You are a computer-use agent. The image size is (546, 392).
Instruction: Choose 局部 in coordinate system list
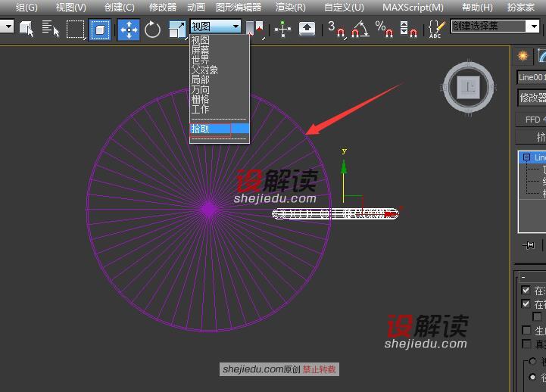[x=220, y=79]
